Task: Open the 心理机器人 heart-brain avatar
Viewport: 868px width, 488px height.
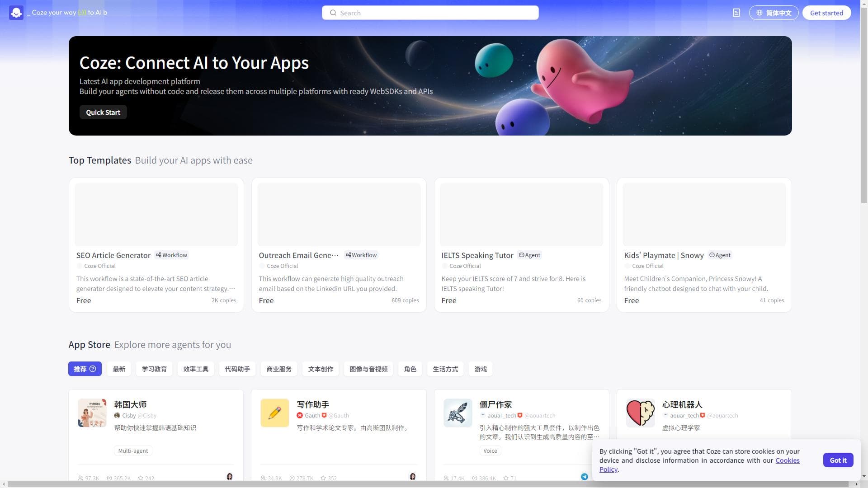Action: [641, 413]
